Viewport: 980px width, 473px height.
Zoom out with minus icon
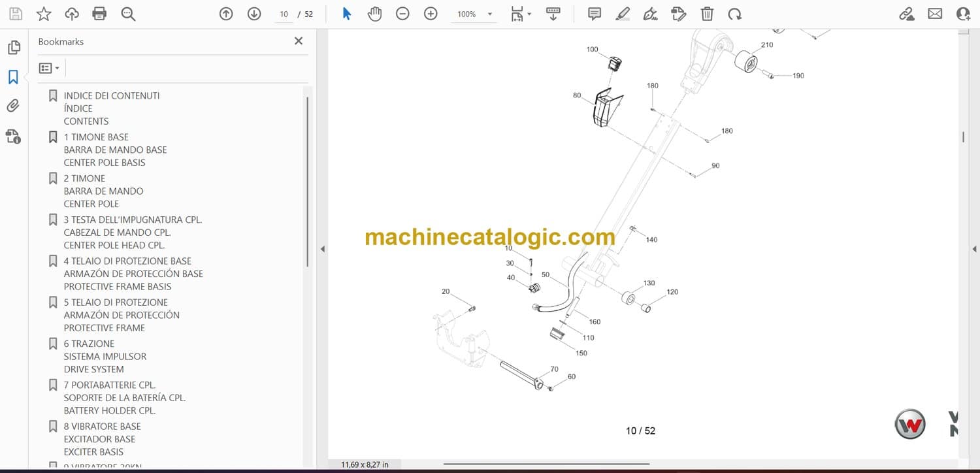pos(402,14)
